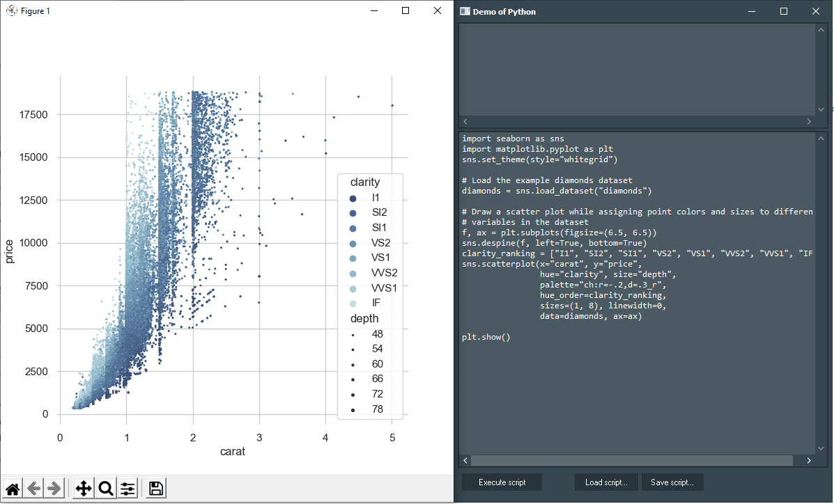Enable zoom-to-rectangle mode
The height and width of the screenshot is (504, 834).
[x=105, y=488]
